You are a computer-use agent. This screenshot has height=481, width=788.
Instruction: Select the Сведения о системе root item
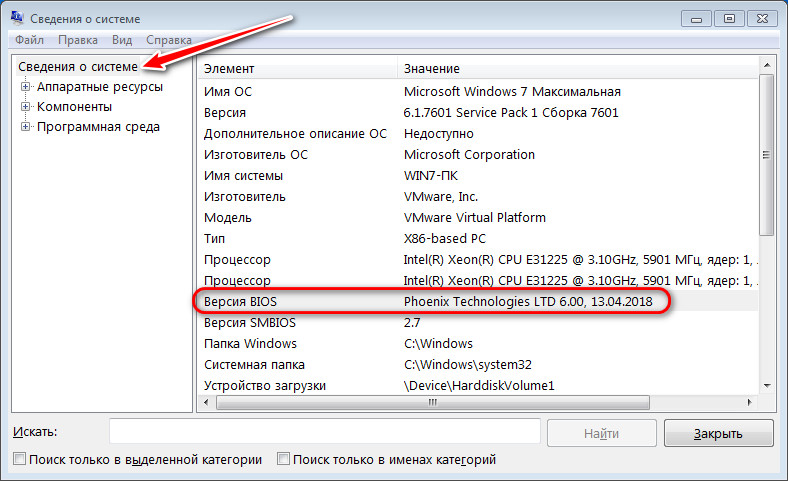pos(78,66)
